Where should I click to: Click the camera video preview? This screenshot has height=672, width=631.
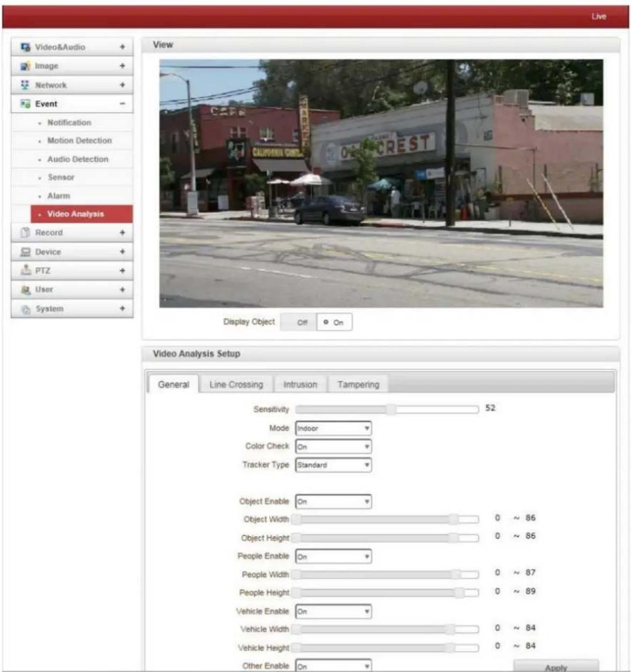click(x=381, y=183)
